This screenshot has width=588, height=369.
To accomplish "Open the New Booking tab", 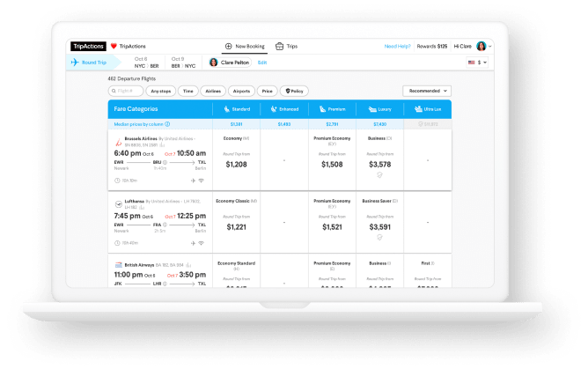I will point(245,46).
